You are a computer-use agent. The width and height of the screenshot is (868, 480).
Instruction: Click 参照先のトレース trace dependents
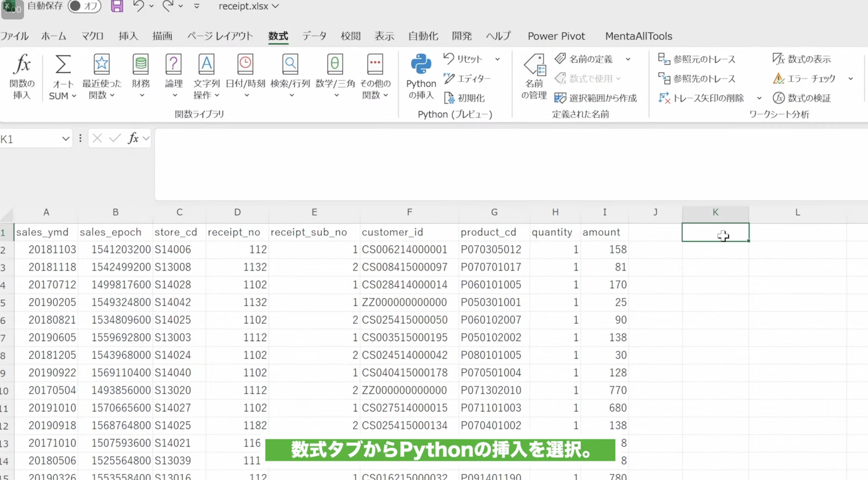point(697,79)
